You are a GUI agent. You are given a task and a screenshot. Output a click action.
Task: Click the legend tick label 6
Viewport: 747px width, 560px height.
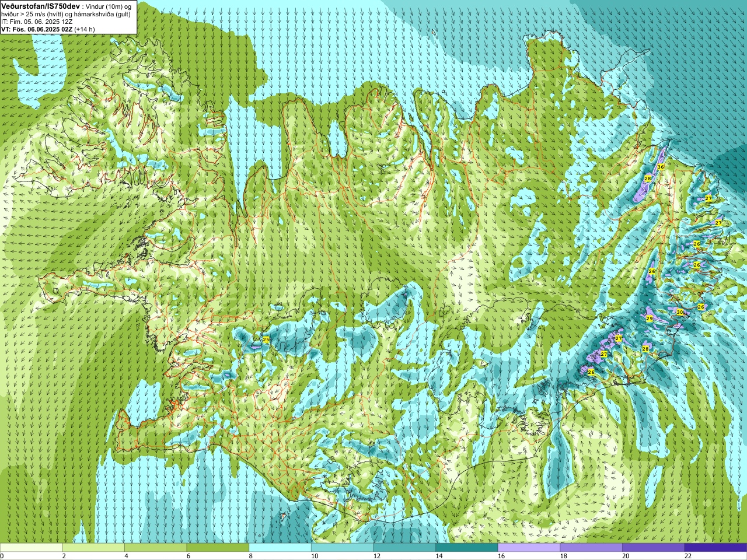point(188,556)
